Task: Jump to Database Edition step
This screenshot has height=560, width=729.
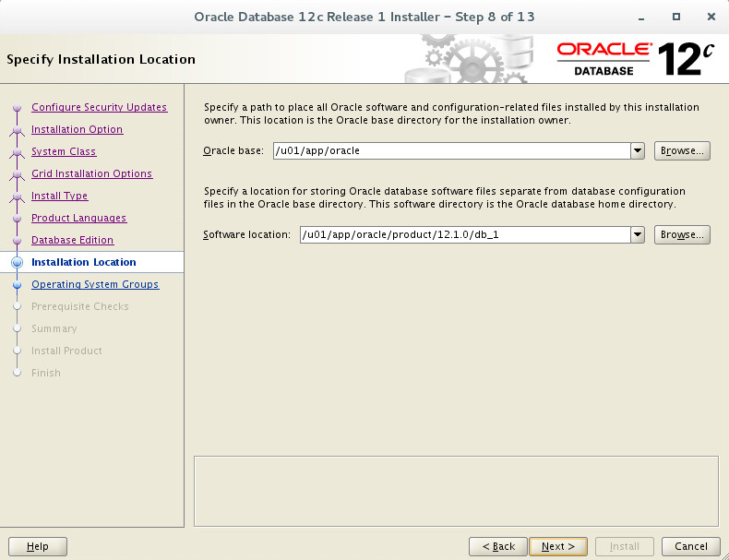Action: coord(72,240)
